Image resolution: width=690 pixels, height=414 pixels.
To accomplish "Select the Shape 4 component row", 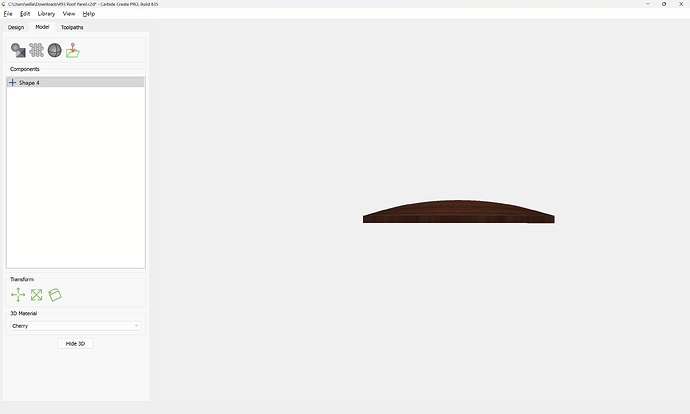I will [x=75, y=83].
